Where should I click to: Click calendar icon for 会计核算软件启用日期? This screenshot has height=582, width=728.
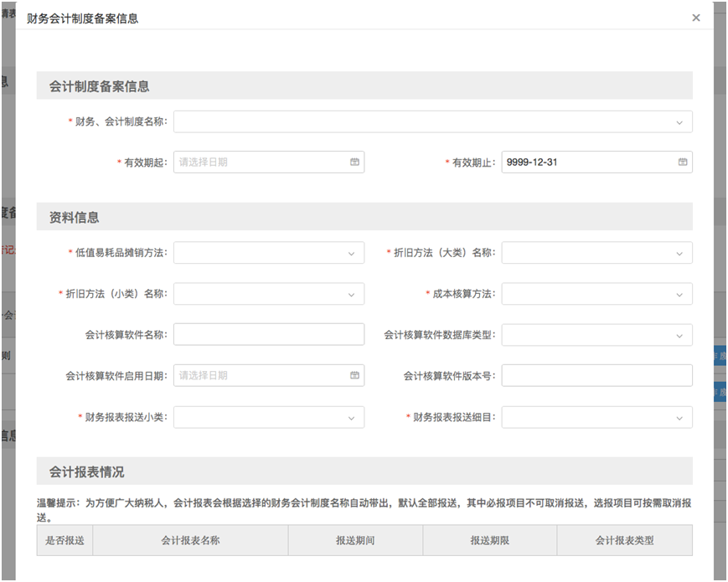(354, 376)
